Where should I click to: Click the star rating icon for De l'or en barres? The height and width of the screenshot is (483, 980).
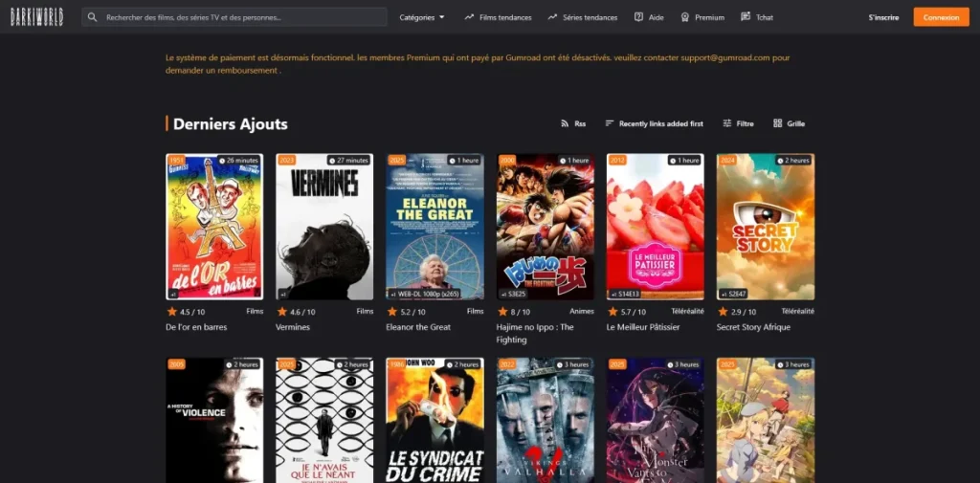click(171, 311)
